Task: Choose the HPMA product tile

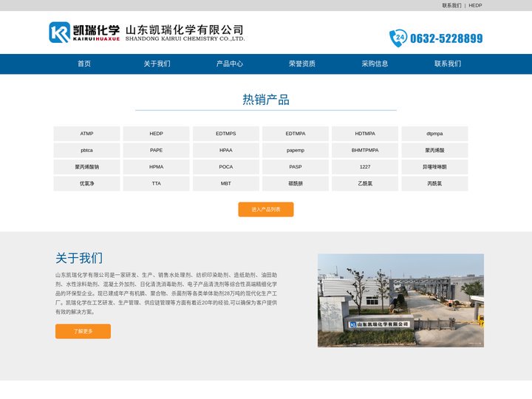Action: coord(157,167)
